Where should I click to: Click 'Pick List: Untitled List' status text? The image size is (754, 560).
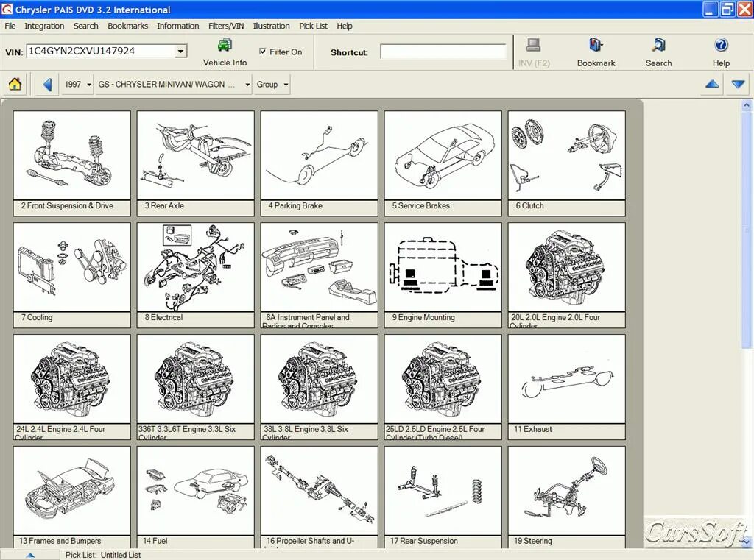(103, 555)
